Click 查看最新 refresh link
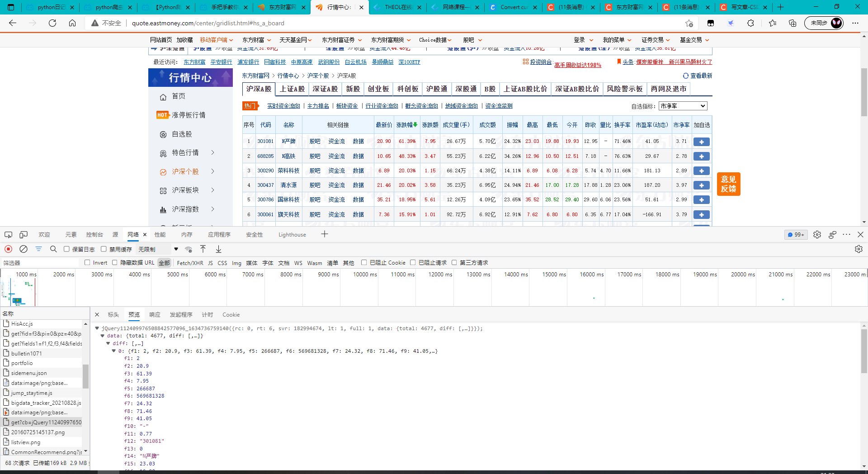Screen dimensions: 868x474 point(698,76)
